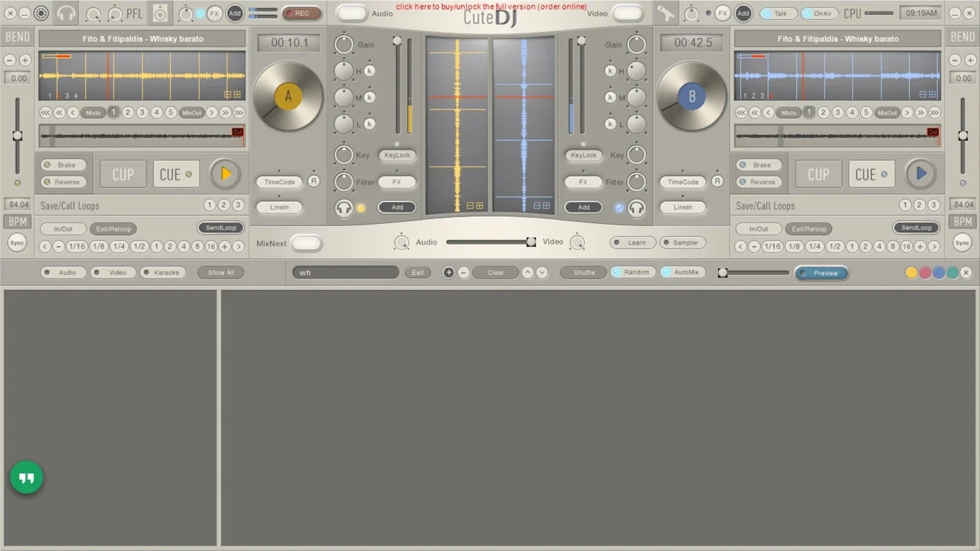
Task: Click the plus button in the playlist bar
Action: pyautogui.click(x=448, y=273)
